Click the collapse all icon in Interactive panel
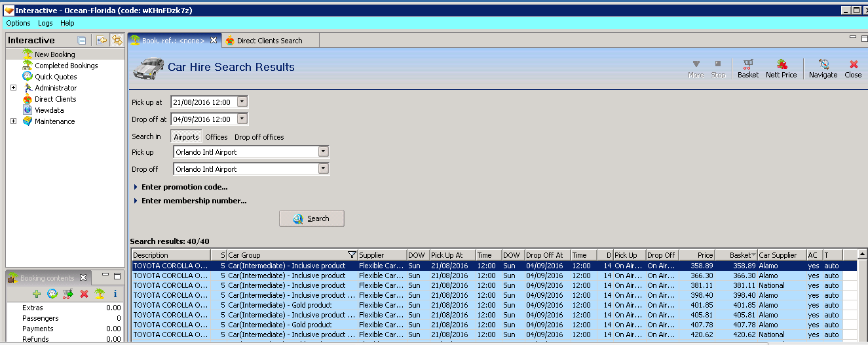 point(82,41)
